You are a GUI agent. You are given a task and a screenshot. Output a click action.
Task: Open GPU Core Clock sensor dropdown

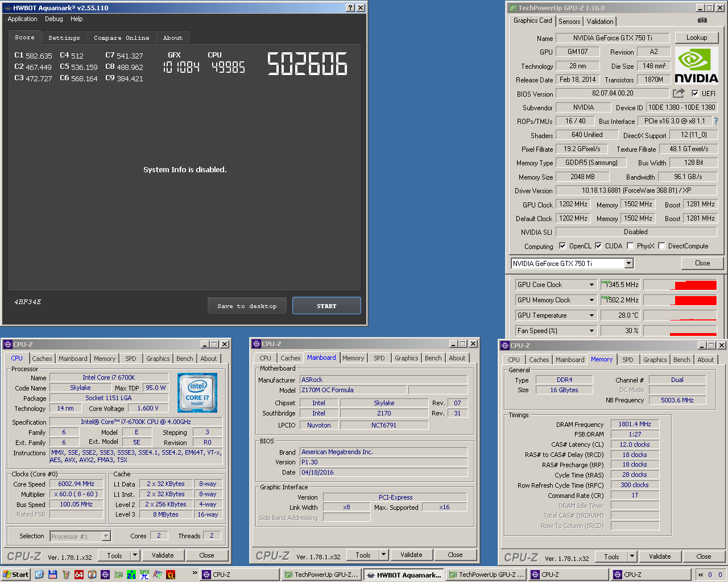pos(591,284)
